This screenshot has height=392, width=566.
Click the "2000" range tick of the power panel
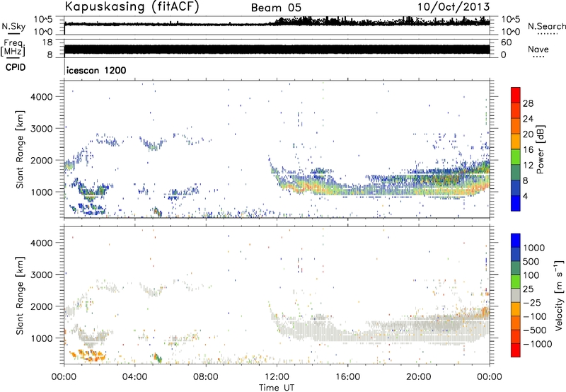coord(42,160)
